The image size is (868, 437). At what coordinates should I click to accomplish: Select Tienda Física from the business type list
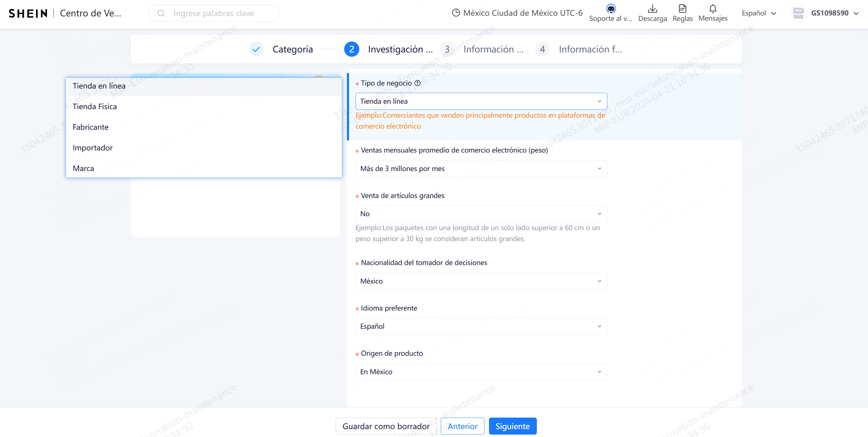(95, 106)
